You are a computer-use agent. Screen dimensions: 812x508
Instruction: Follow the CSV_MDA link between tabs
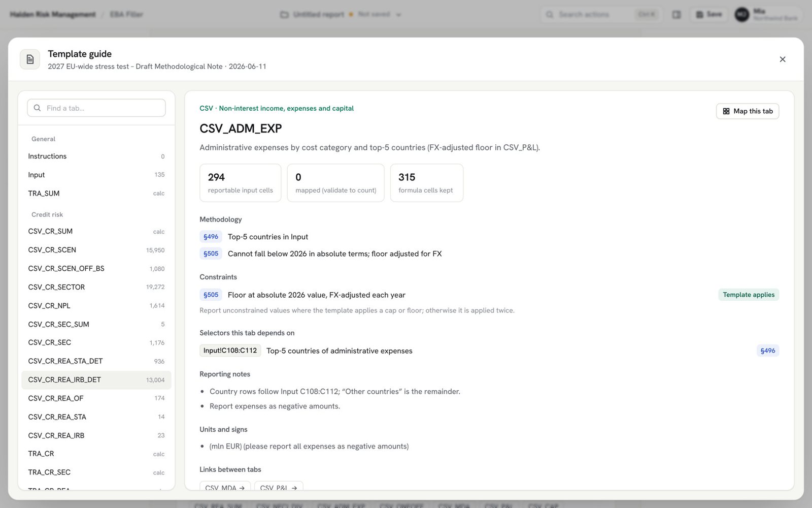pos(225,487)
